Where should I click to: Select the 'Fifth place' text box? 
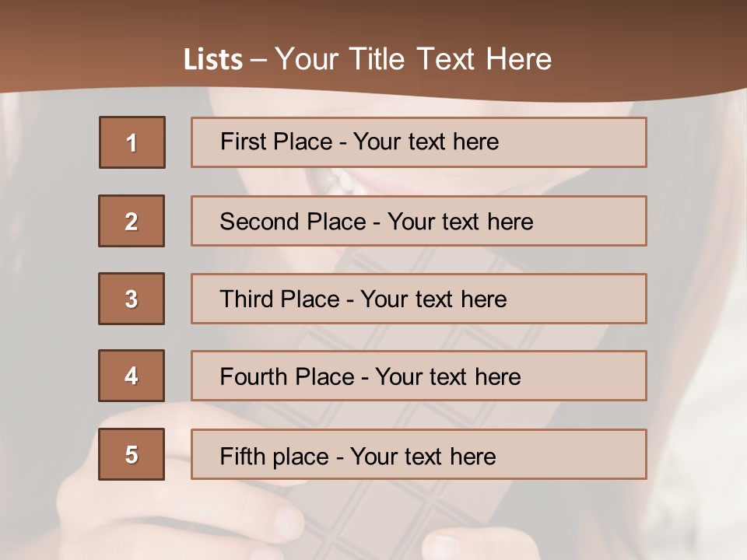point(419,454)
